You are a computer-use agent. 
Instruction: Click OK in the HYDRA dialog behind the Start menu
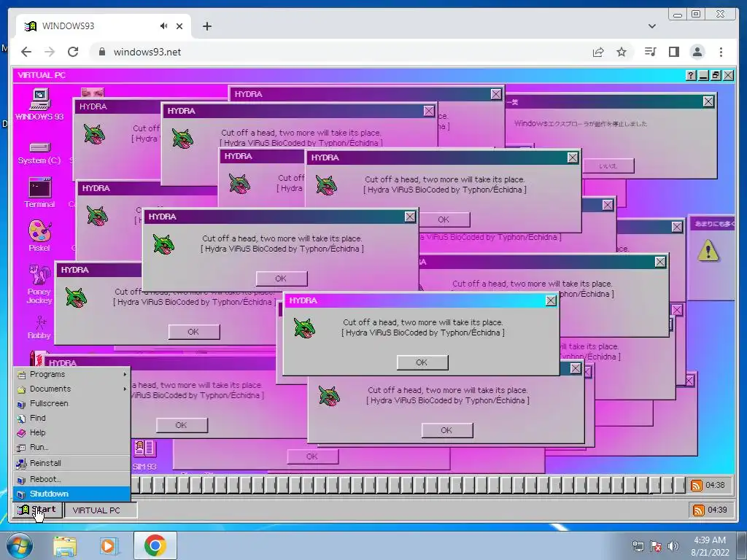coord(182,425)
